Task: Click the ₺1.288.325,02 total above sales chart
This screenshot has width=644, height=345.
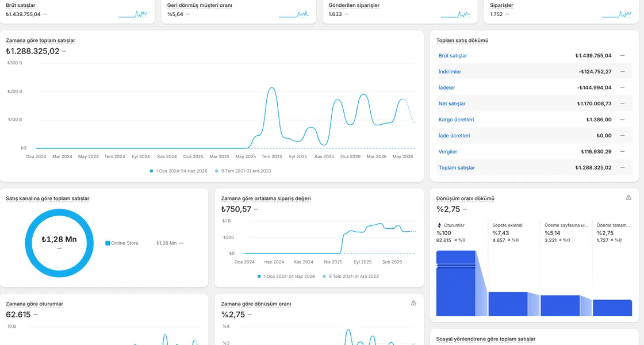Action: (x=32, y=51)
